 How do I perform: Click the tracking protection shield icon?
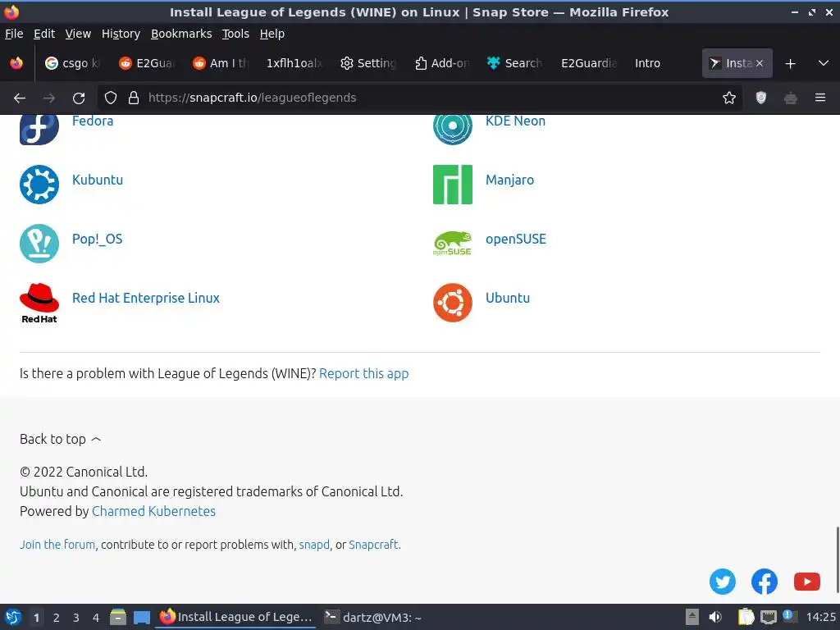111,98
